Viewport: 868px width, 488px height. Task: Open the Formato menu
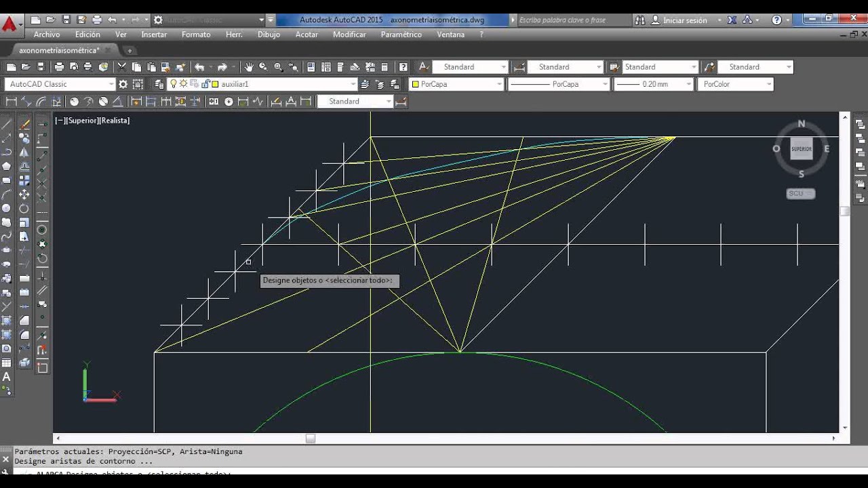(196, 35)
